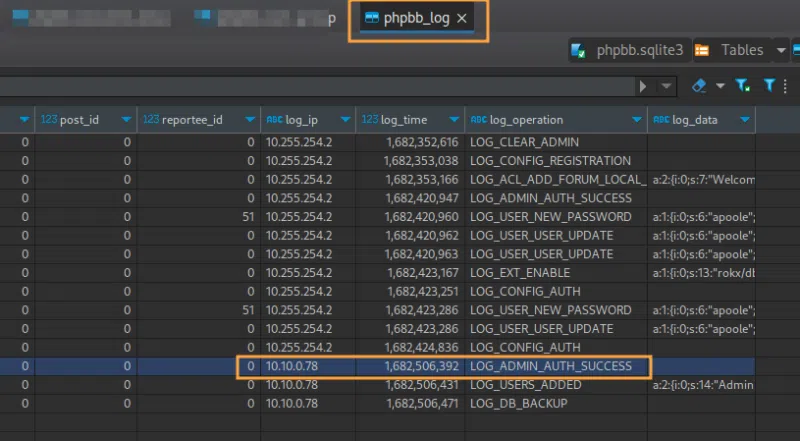800x441 pixels.
Task: Click the plain funnel filter icon
Action: click(771, 86)
